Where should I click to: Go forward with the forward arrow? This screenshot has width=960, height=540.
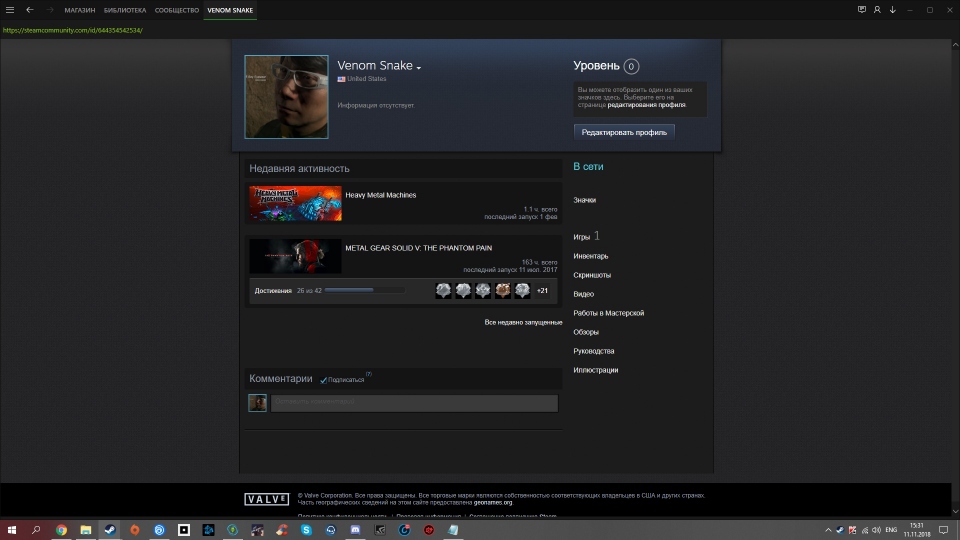coord(50,10)
